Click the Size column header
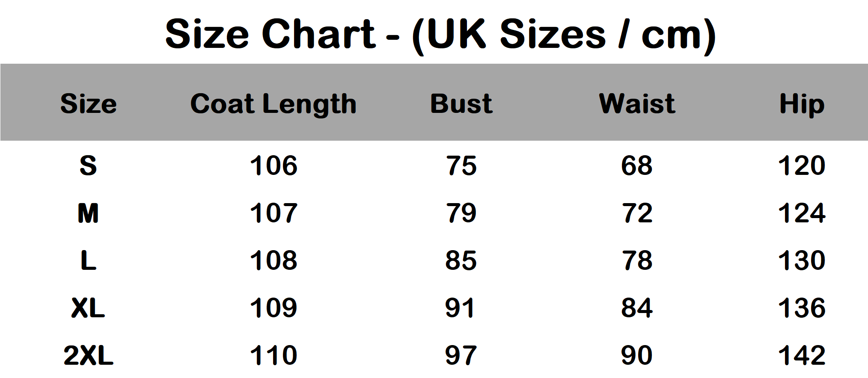The image size is (868, 378). [88, 104]
